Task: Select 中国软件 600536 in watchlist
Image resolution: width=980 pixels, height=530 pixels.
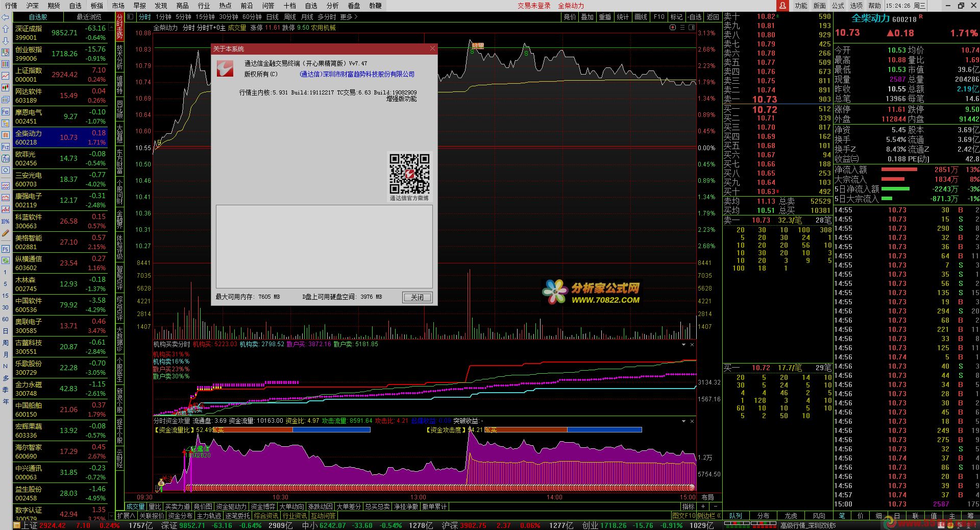Action: [60, 305]
